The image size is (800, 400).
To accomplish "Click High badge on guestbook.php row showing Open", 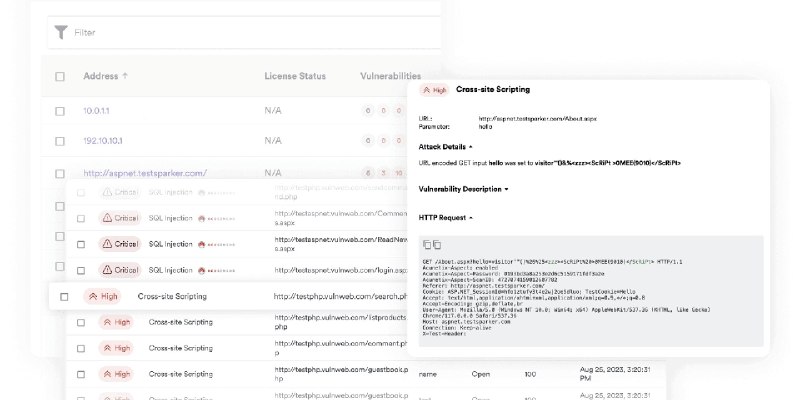I will pos(116,374).
